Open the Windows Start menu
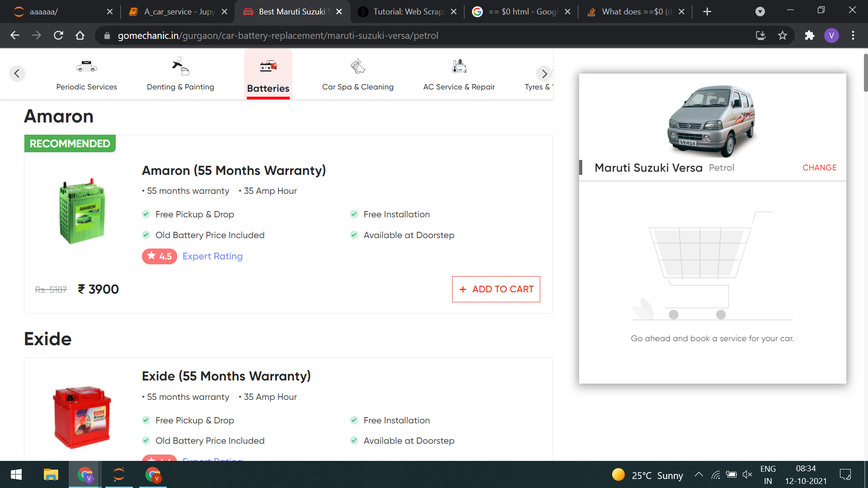The height and width of the screenshot is (488, 868). [x=16, y=474]
